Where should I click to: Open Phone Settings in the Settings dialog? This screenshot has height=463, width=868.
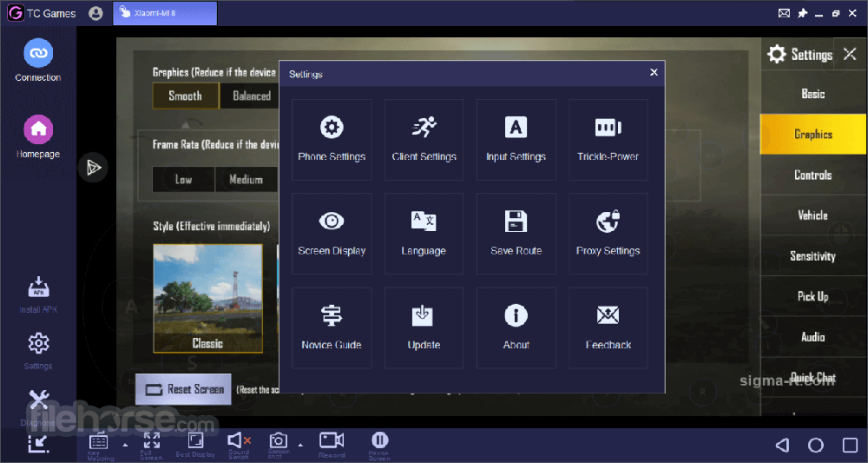click(x=332, y=139)
